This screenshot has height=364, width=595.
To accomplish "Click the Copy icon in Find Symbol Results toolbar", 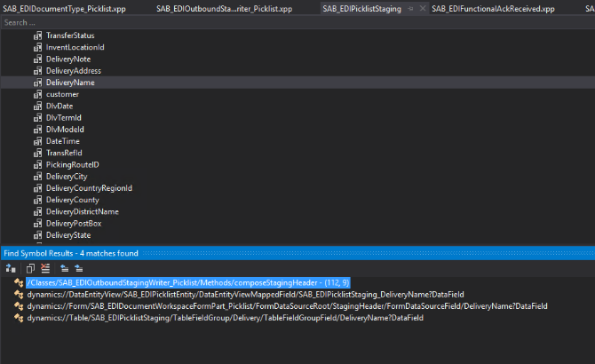I will 31,267.
